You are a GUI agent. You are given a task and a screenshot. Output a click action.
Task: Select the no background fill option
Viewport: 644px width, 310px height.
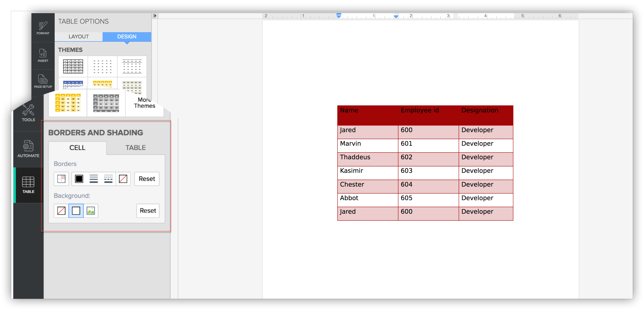[x=61, y=211]
